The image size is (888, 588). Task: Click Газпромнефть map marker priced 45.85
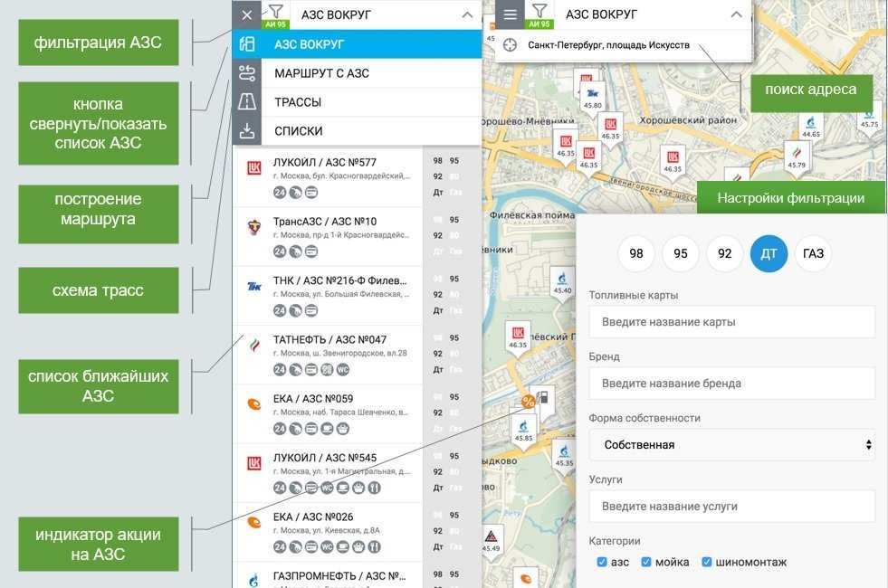tap(524, 431)
